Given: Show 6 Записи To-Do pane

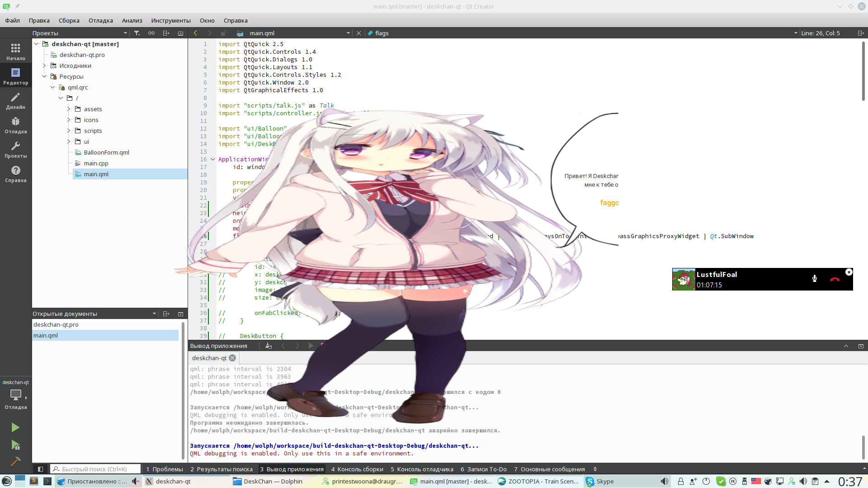Looking at the screenshot, I should (484, 469).
